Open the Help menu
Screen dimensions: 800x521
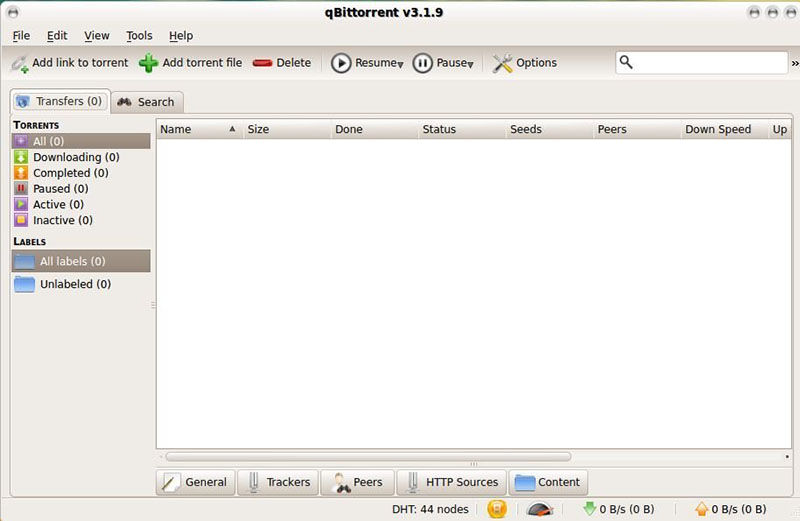pos(181,36)
